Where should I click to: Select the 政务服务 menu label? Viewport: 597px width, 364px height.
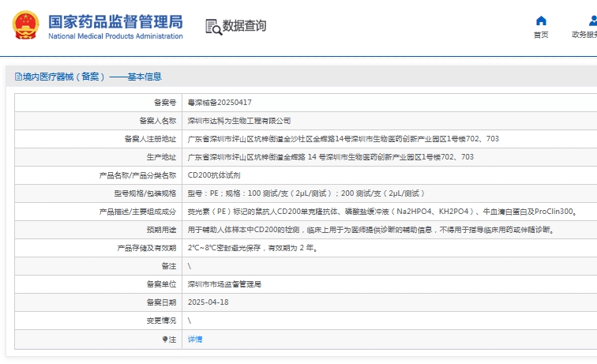(x=584, y=35)
